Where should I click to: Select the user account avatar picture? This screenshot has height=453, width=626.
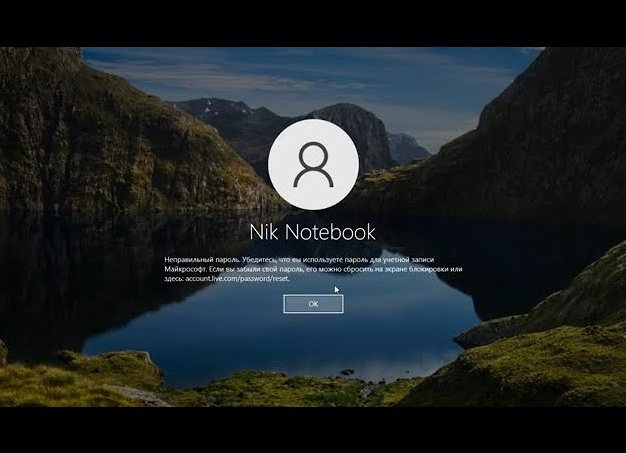[x=313, y=164]
